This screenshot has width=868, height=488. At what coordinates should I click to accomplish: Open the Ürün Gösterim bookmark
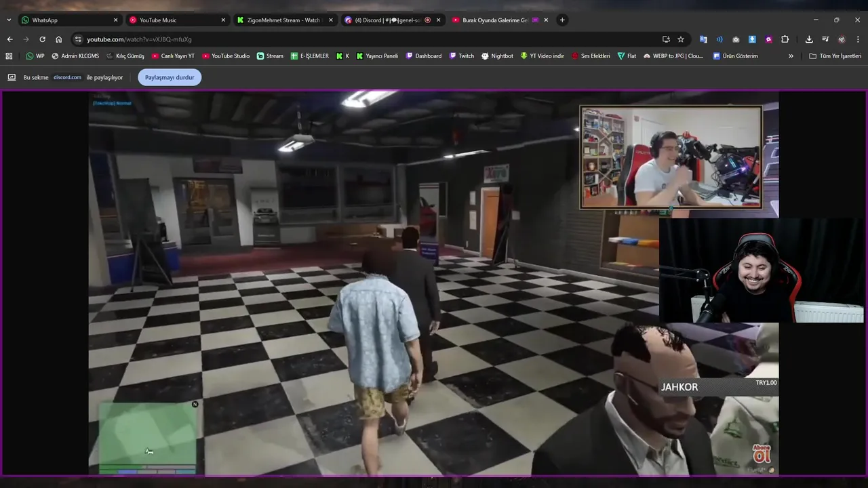tap(735, 56)
